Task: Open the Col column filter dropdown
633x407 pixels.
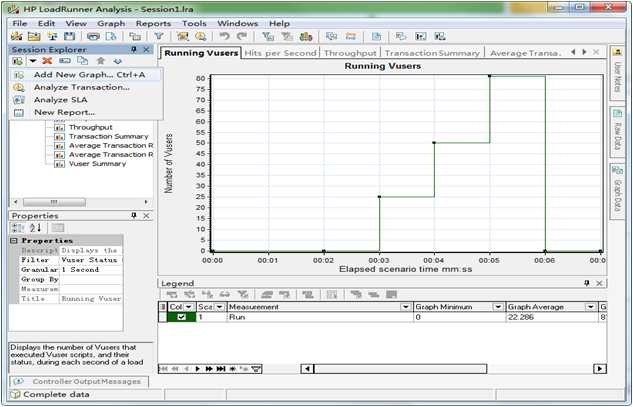Action: (189, 307)
